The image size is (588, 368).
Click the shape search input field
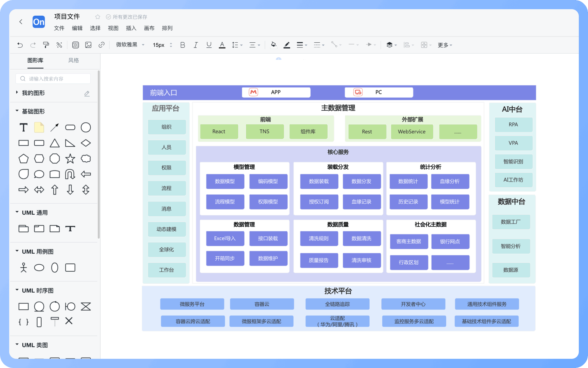pyautogui.click(x=54, y=79)
